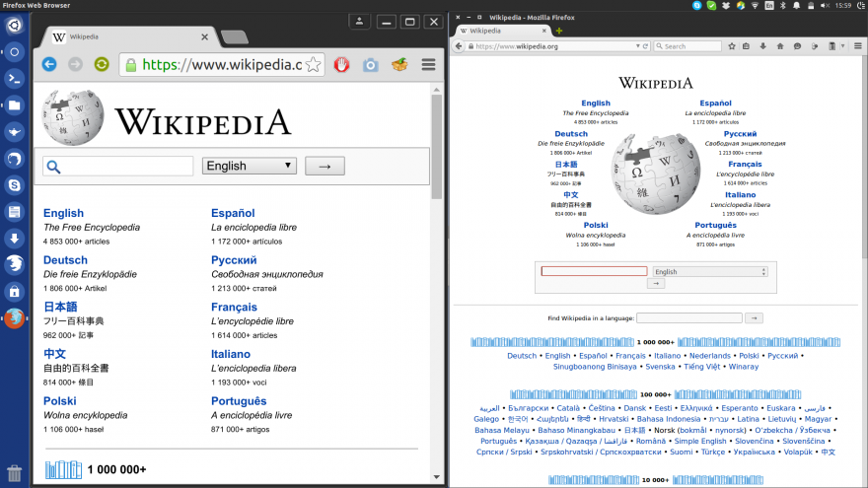Viewport: 868px width, 488px height.
Task: Open the Español link in the left browser
Action: (x=233, y=213)
